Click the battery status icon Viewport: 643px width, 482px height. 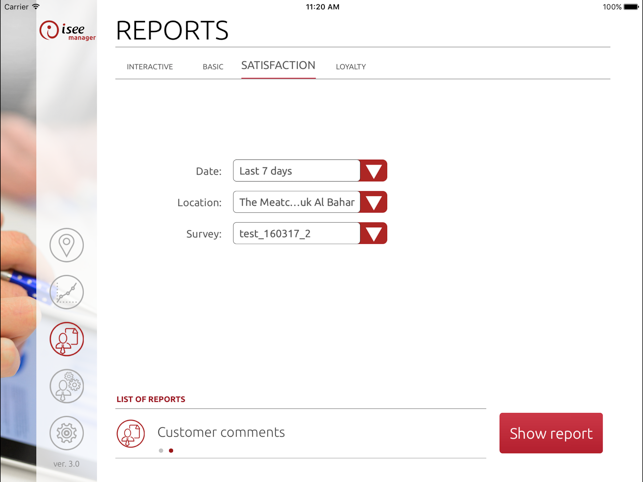click(631, 7)
